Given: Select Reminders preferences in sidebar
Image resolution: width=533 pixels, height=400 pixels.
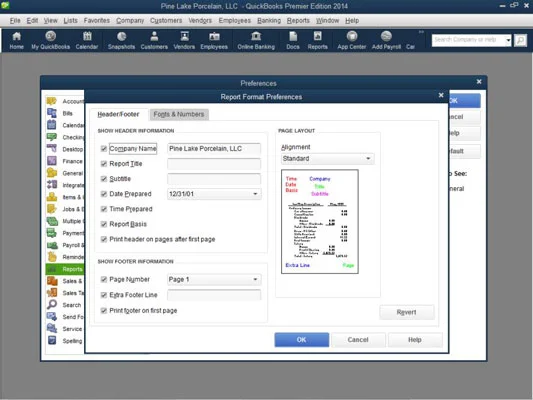Looking at the screenshot, I should (65, 257).
